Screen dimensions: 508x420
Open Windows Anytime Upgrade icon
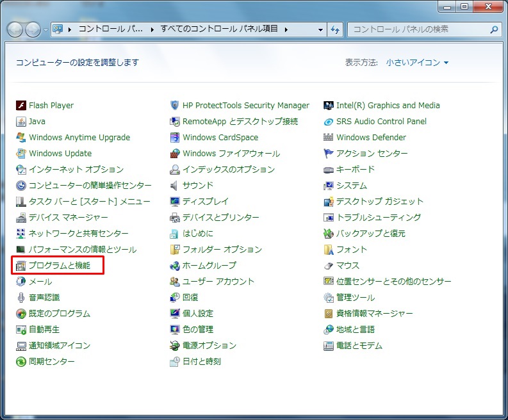(21, 137)
